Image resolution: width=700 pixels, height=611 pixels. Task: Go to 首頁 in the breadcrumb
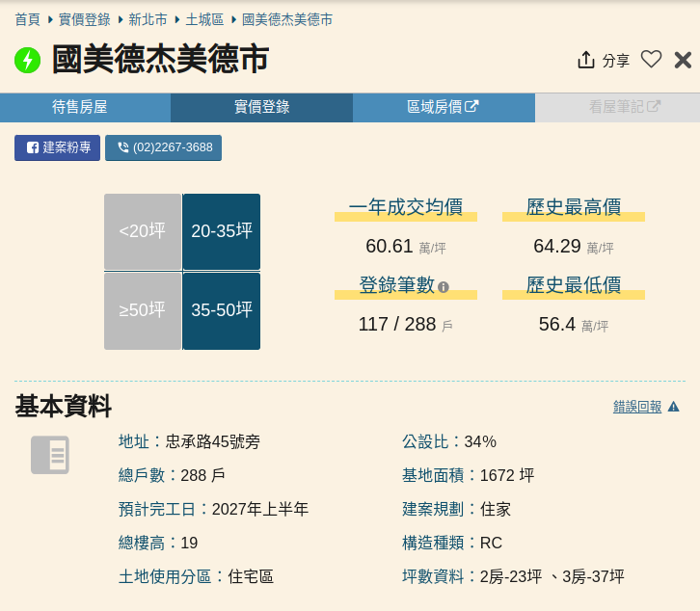pyautogui.click(x=27, y=19)
